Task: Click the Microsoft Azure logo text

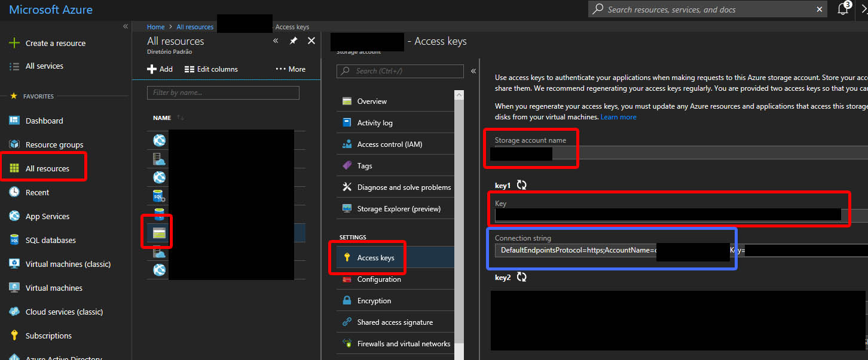Action: (51, 10)
